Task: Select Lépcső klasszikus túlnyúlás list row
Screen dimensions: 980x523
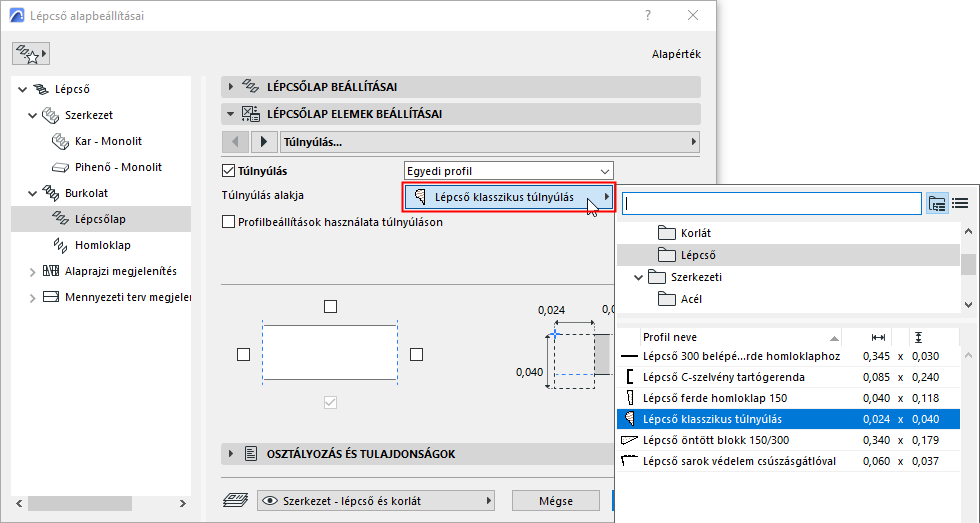Action: pyautogui.click(x=788, y=419)
